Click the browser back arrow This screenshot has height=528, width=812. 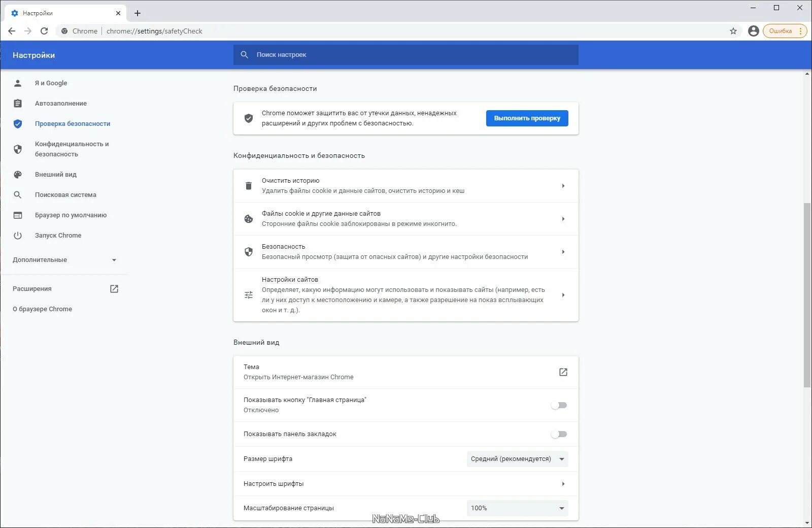(12, 31)
